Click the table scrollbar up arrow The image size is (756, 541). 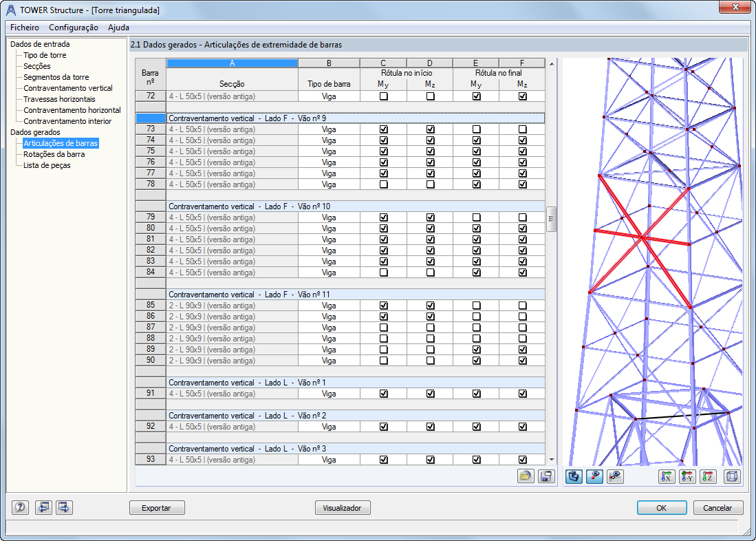552,64
